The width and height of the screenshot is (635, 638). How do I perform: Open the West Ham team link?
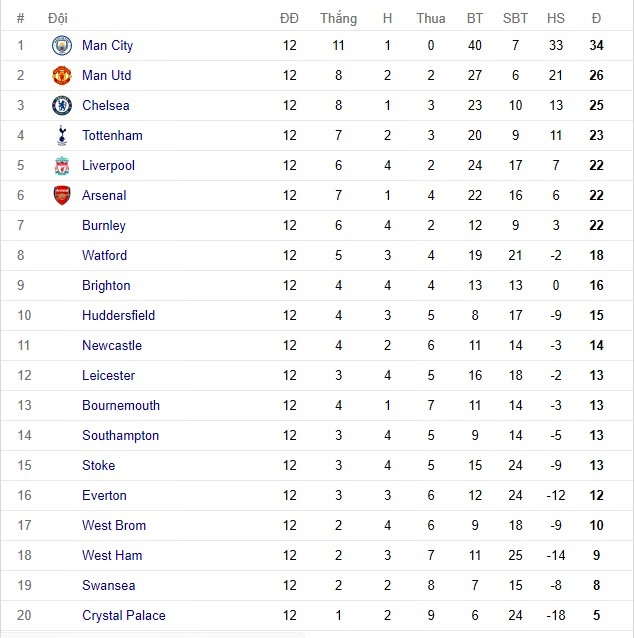[112, 555]
